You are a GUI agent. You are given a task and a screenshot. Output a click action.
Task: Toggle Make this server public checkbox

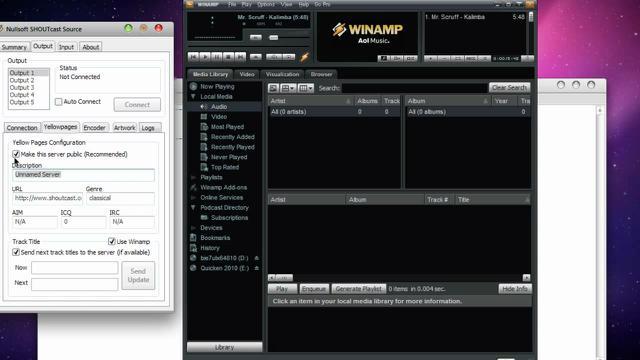[x=16, y=154]
